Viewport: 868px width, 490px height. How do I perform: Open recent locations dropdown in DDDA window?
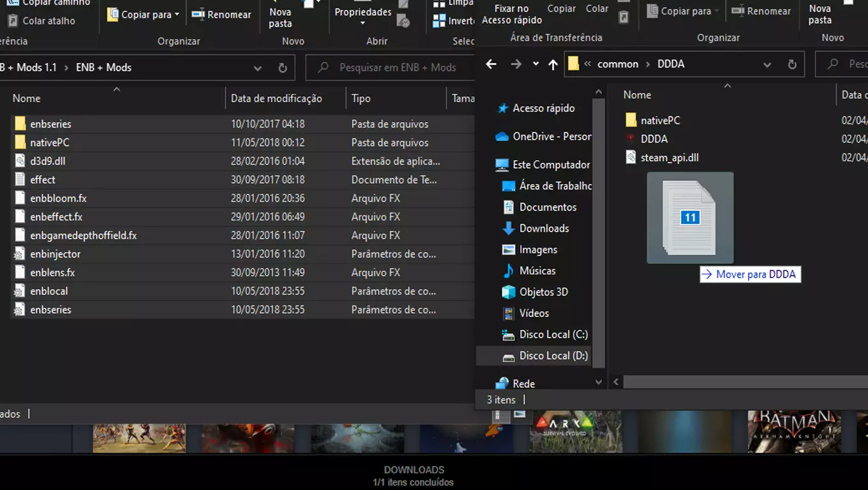click(x=535, y=64)
